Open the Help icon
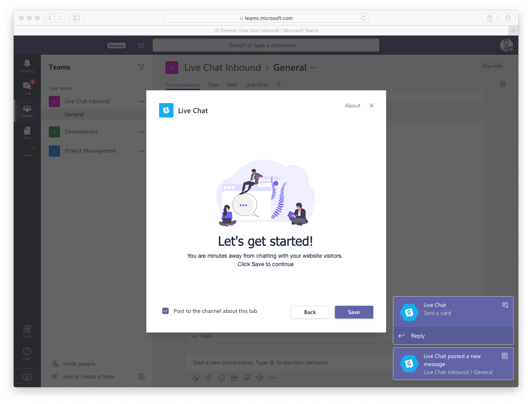 (27, 354)
